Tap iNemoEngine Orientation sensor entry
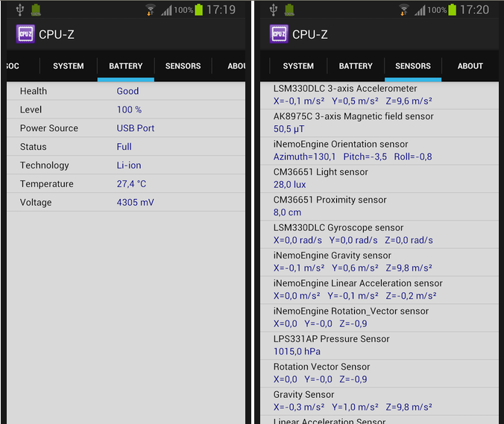This screenshot has width=504, height=424. [x=379, y=151]
